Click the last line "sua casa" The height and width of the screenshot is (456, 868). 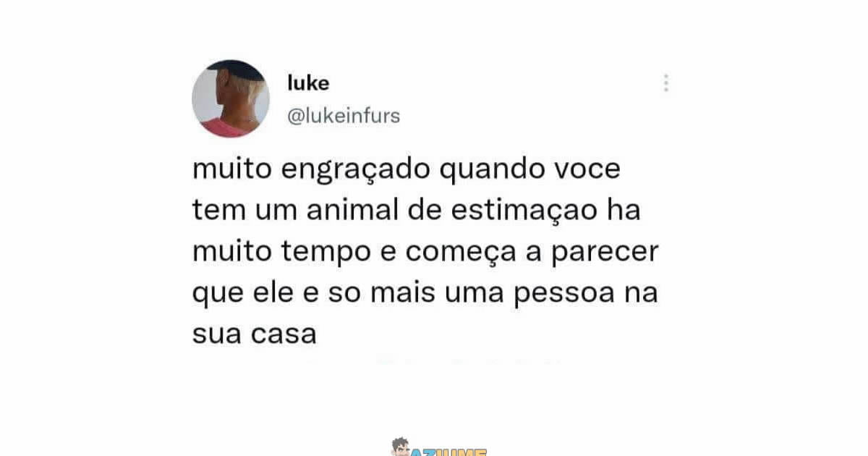(x=255, y=336)
